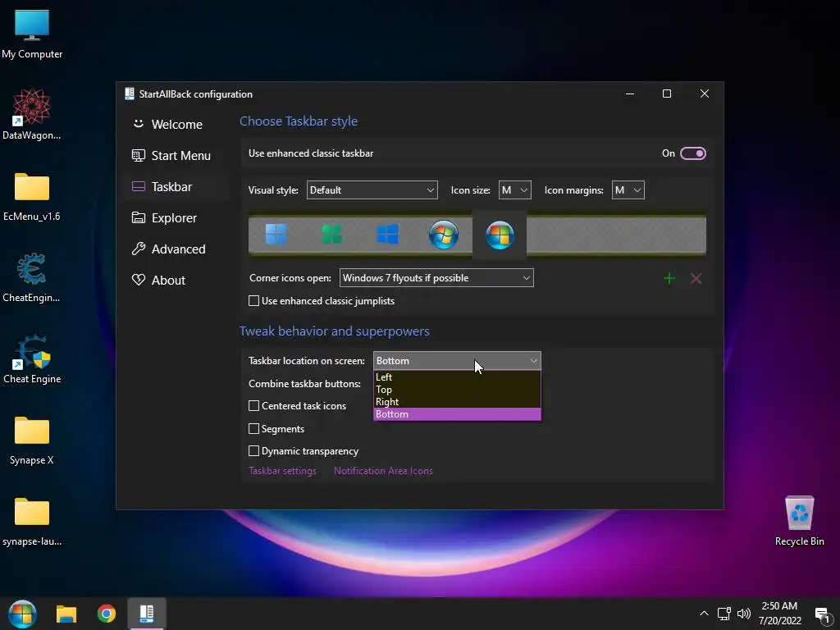Minimize the StartAllBack configuration window
This screenshot has width=840, height=630.
[x=630, y=94]
